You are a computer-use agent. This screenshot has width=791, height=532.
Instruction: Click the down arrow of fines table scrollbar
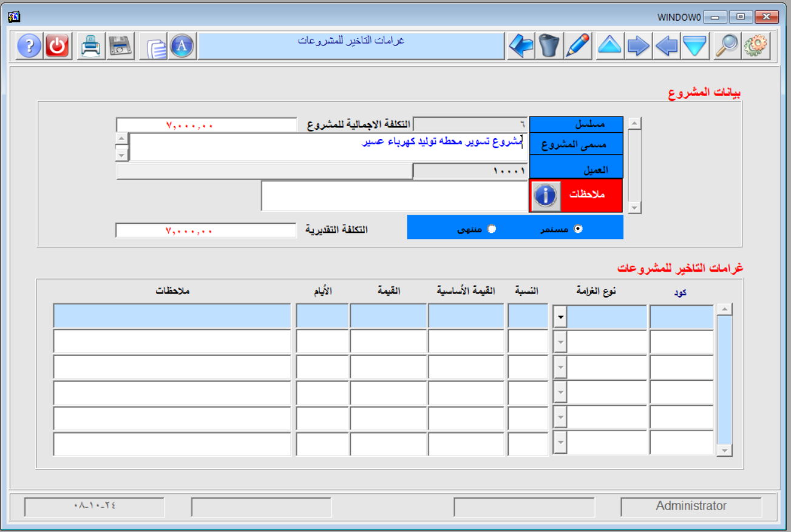[724, 450]
